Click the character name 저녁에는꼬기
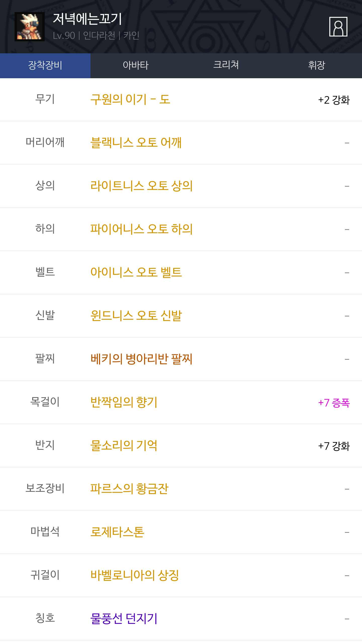362x644 pixels. (x=87, y=19)
